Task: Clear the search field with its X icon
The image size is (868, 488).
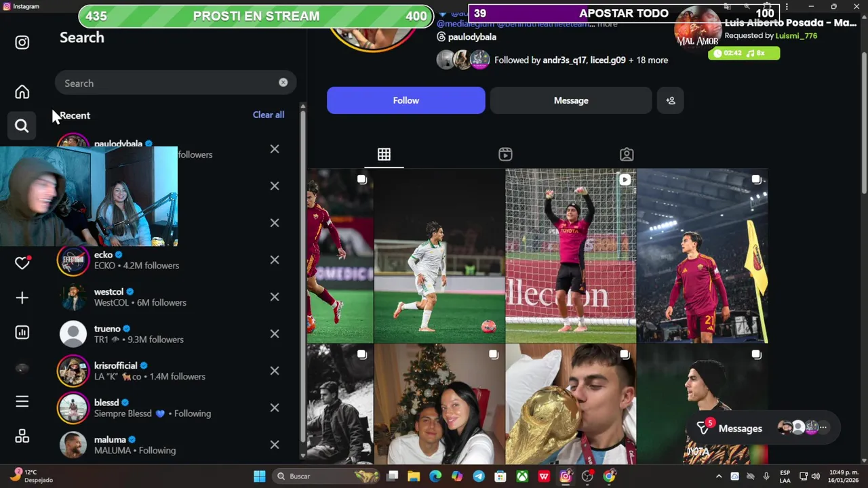Action: coord(283,83)
